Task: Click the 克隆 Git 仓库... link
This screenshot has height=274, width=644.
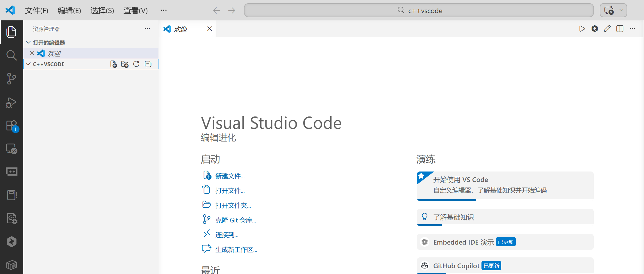Action: point(236,220)
